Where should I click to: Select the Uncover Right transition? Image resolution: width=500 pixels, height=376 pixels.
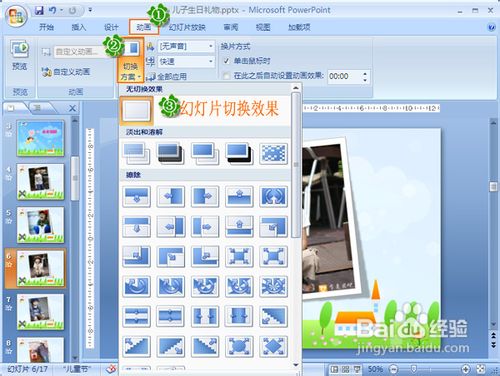(x=205, y=226)
